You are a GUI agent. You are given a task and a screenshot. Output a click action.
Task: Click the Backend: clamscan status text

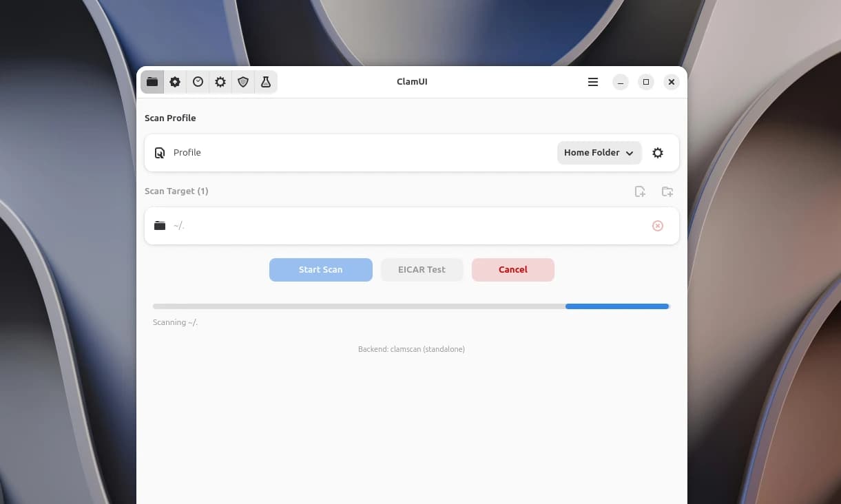click(411, 349)
